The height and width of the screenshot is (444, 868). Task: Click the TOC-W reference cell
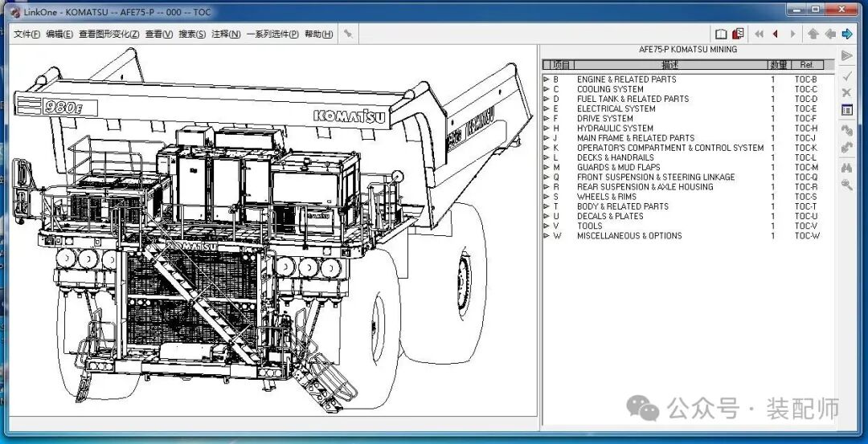pyautogui.click(x=807, y=236)
